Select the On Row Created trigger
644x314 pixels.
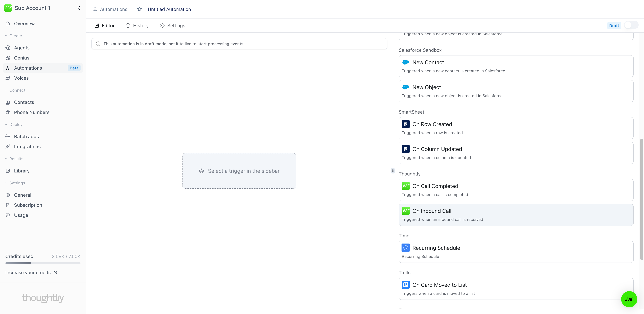pyautogui.click(x=516, y=128)
